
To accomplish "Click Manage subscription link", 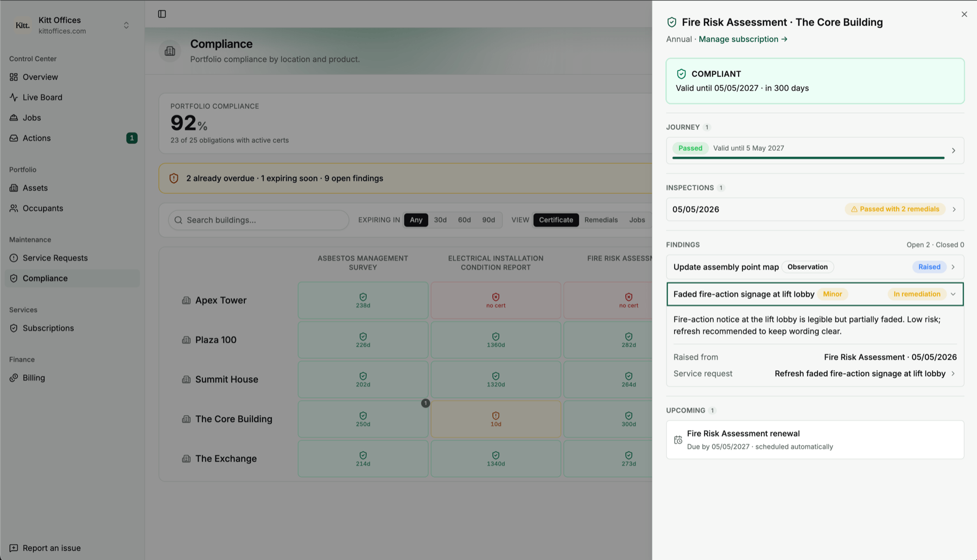I will (743, 39).
